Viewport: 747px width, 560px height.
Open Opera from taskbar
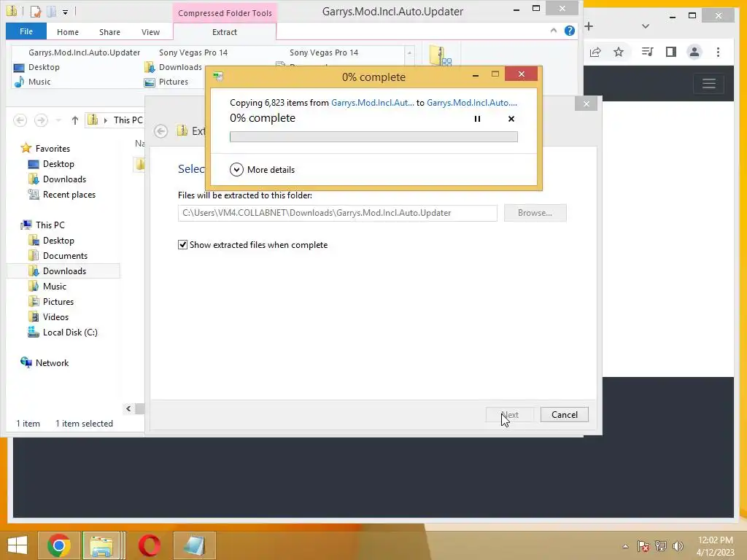click(149, 545)
